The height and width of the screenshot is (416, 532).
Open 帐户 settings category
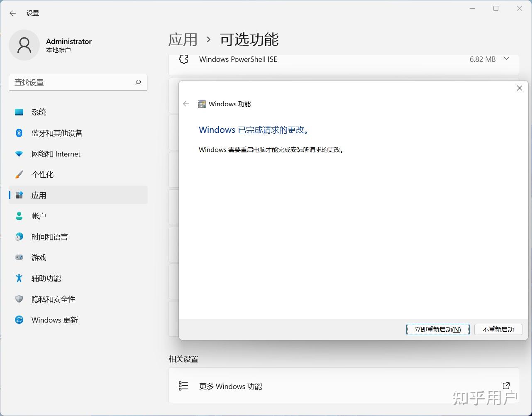pos(78,216)
